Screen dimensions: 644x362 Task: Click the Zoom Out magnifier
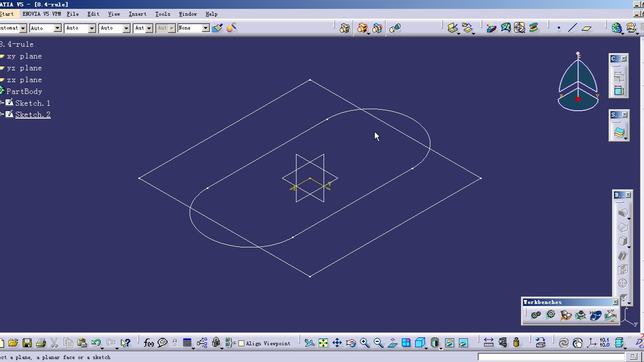coord(379,343)
